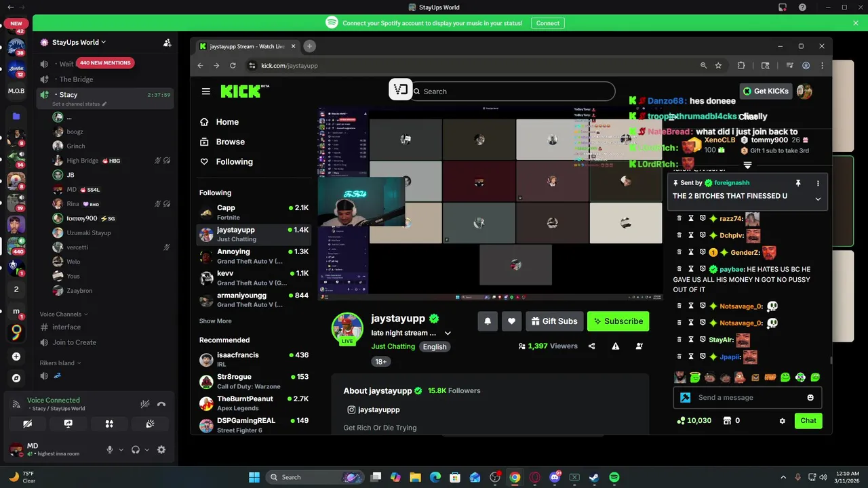Open Just Chatting category link
Screen dimensions: 868x488
[x=393, y=346]
